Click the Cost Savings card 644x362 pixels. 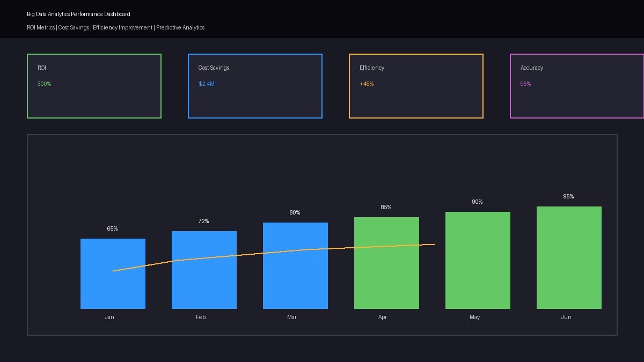pos(255,86)
